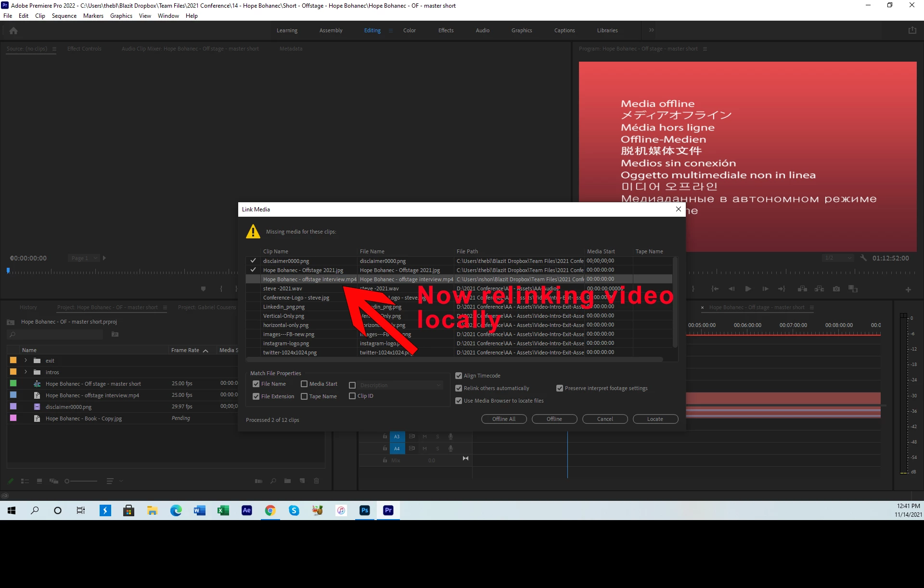Click Export Frame camera icon
This screenshot has height=588, width=924.
point(836,289)
